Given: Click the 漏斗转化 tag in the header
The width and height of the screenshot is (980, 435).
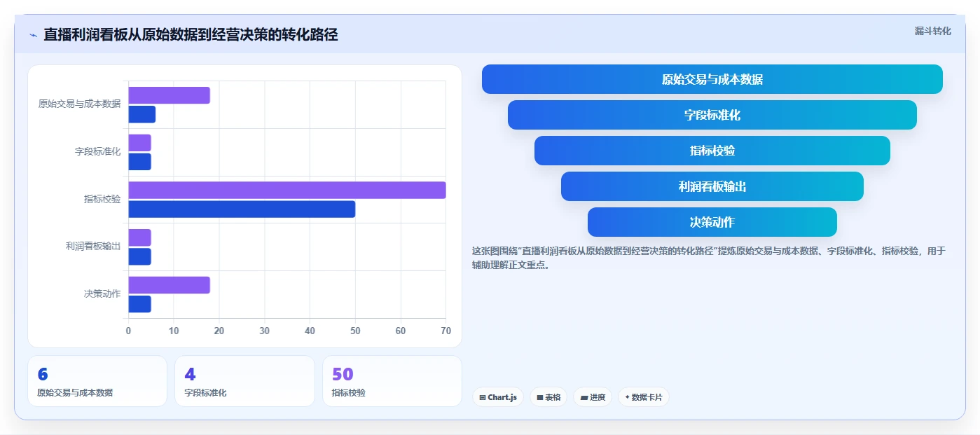Looking at the screenshot, I should click(x=932, y=31).
